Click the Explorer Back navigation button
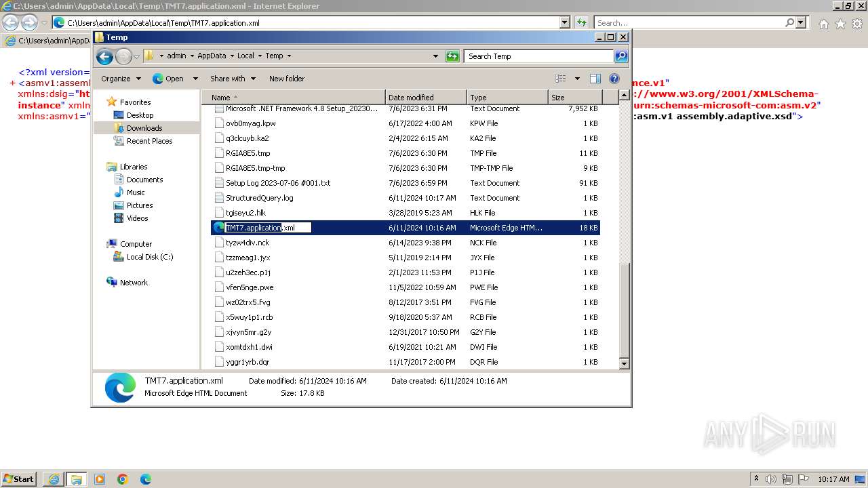 click(x=104, y=56)
